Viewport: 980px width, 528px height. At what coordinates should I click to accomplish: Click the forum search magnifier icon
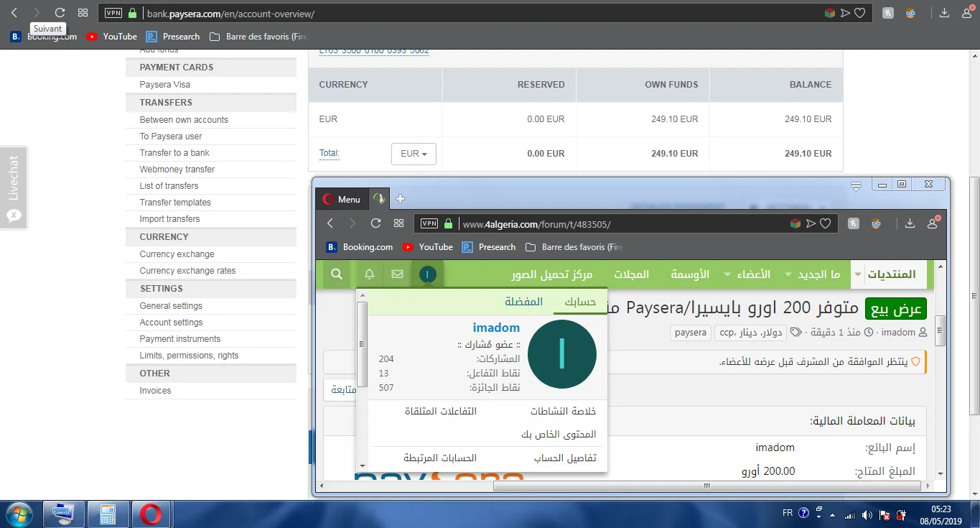(x=336, y=274)
